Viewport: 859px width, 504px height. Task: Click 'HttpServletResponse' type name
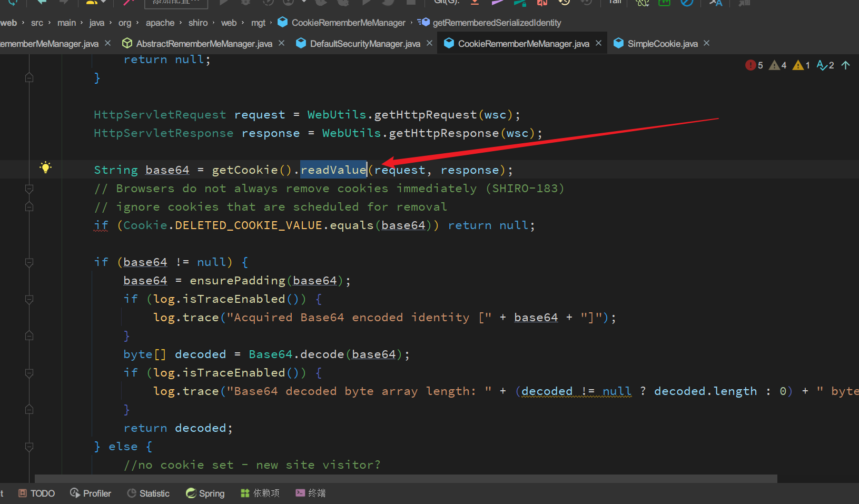pyautogui.click(x=163, y=133)
